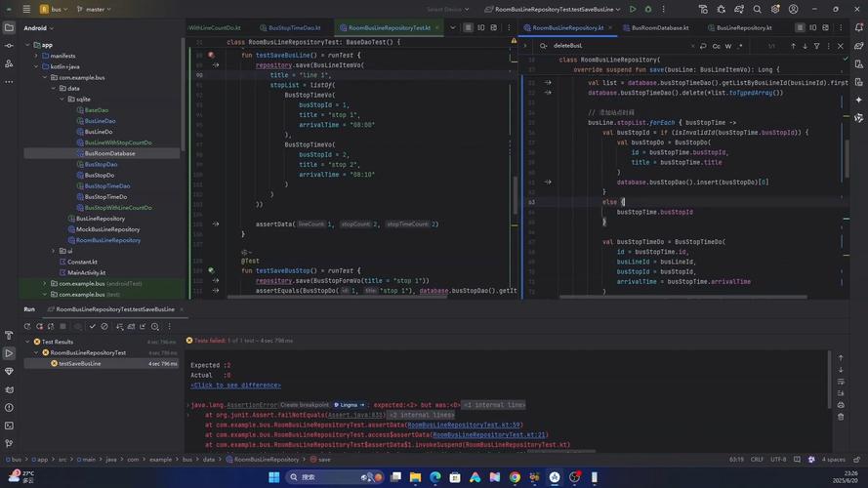The image size is (868, 488).
Task: Open the master branch dropdown
Action: coord(94,9)
